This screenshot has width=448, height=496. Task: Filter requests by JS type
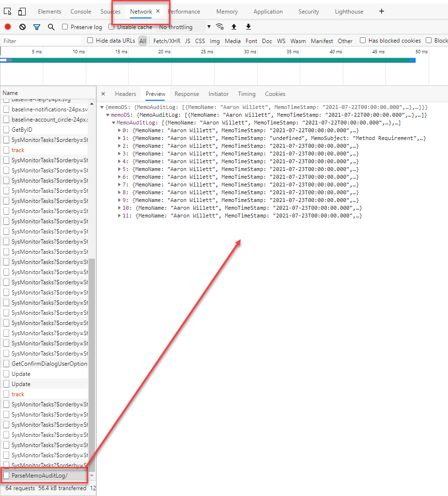tap(188, 41)
